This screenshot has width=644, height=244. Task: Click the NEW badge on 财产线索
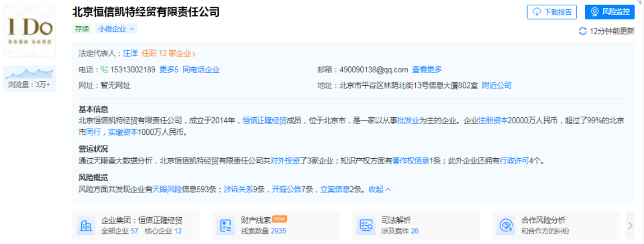tap(280, 219)
